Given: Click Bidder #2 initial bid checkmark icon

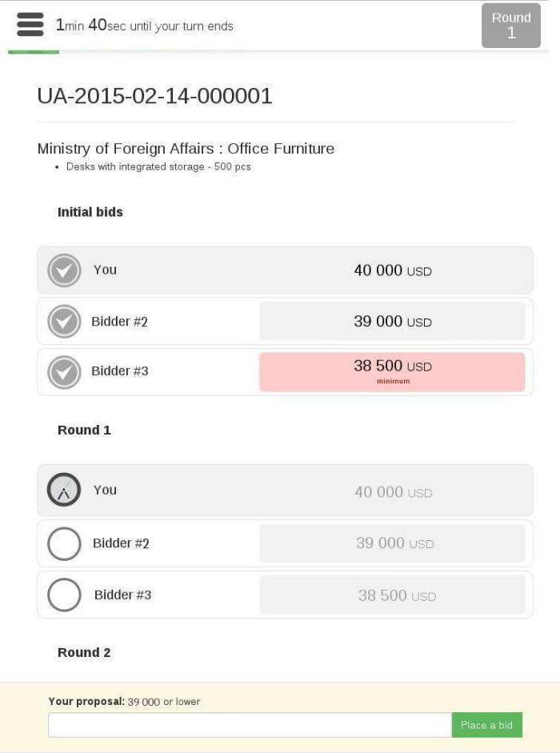Looking at the screenshot, I should click(x=64, y=322).
